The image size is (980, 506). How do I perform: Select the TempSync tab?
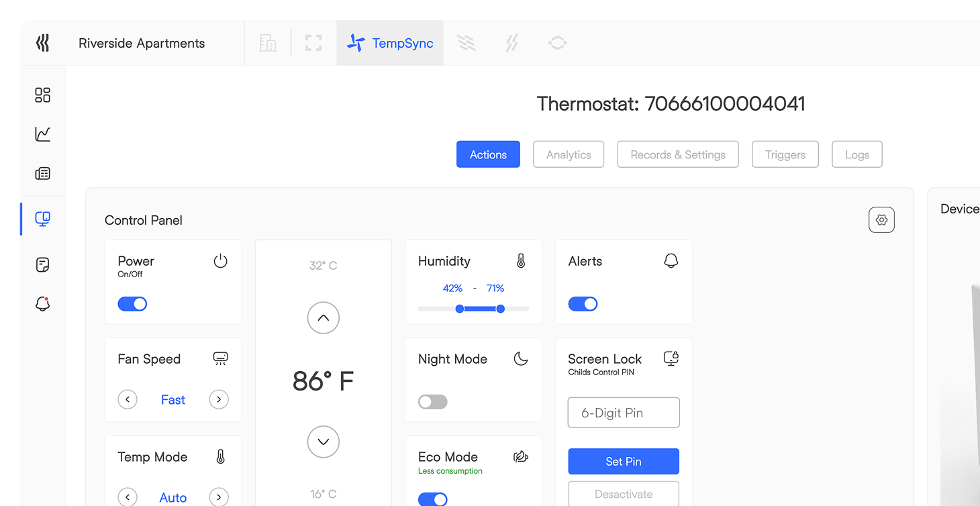[x=390, y=43]
